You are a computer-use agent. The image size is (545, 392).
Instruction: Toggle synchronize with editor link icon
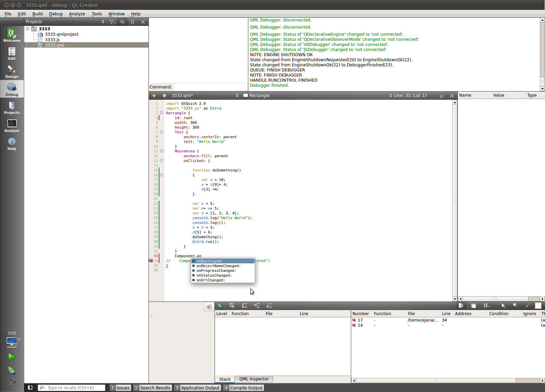[x=122, y=22]
